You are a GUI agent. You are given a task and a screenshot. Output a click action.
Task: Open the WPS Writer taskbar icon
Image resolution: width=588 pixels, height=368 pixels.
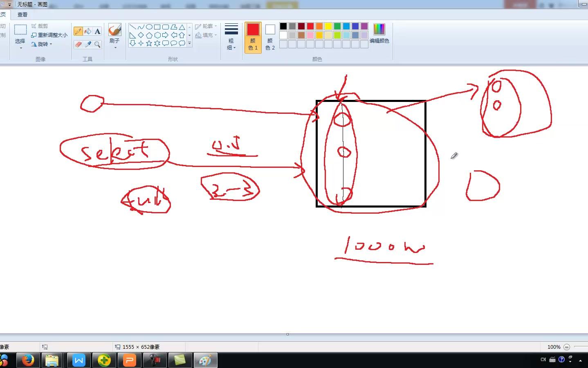(79, 360)
